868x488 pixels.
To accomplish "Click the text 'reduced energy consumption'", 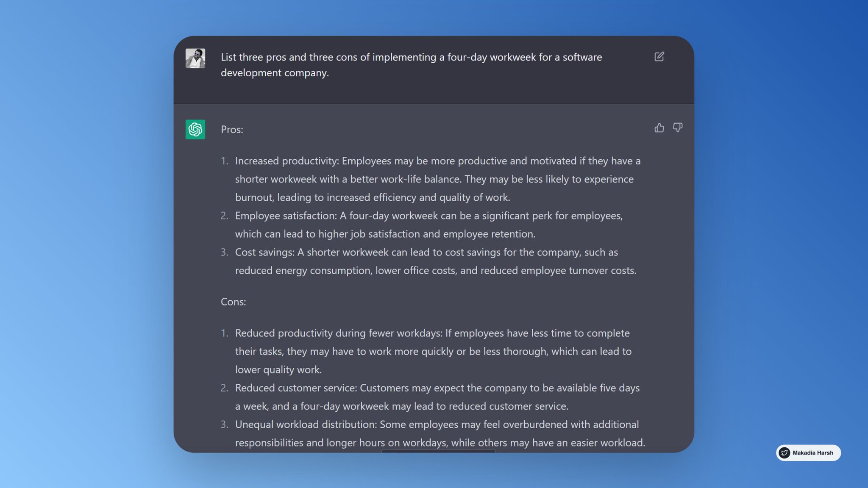I will click(303, 271).
